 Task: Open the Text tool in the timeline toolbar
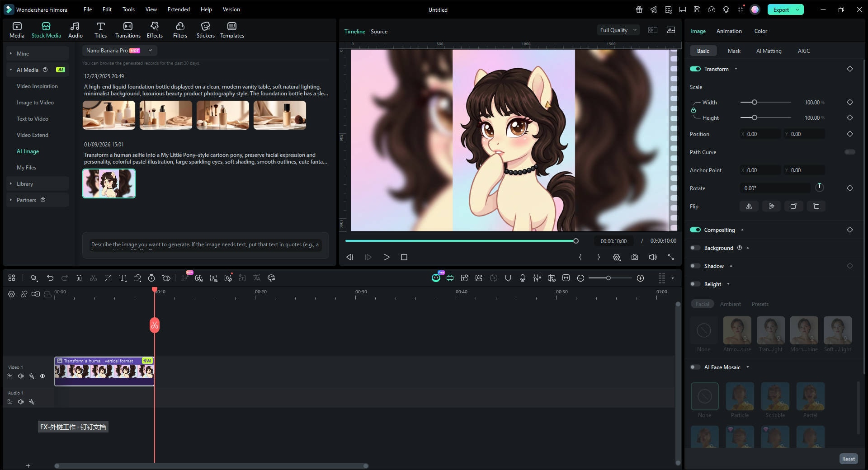click(x=123, y=278)
